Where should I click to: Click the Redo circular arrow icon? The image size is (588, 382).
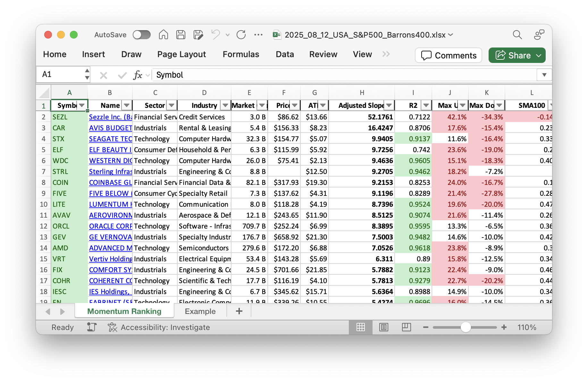241,35
